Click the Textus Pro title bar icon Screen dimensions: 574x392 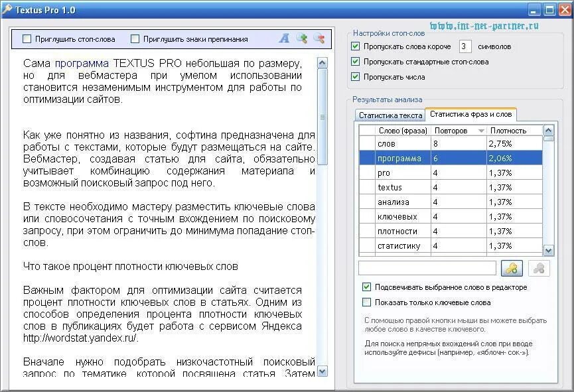7,9
